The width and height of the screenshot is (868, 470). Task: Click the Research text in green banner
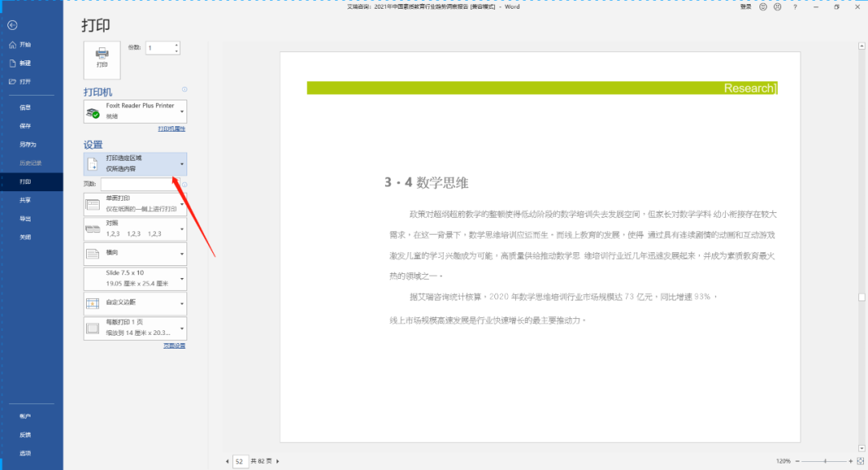click(749, 88)
